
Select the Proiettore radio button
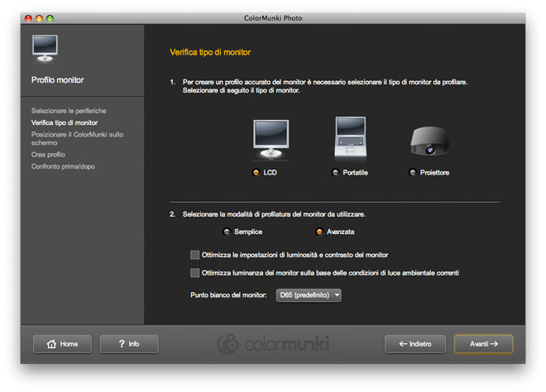pos(413,172)
